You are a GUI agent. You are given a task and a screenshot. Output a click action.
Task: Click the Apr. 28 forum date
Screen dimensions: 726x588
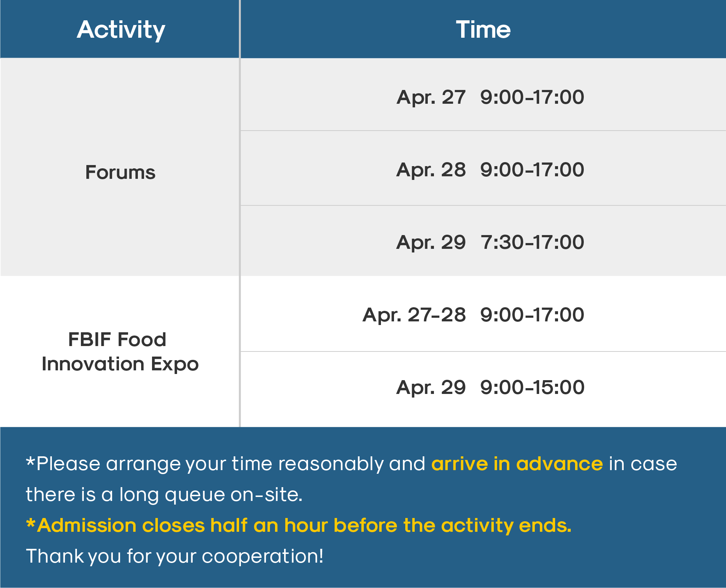[431, 170]
